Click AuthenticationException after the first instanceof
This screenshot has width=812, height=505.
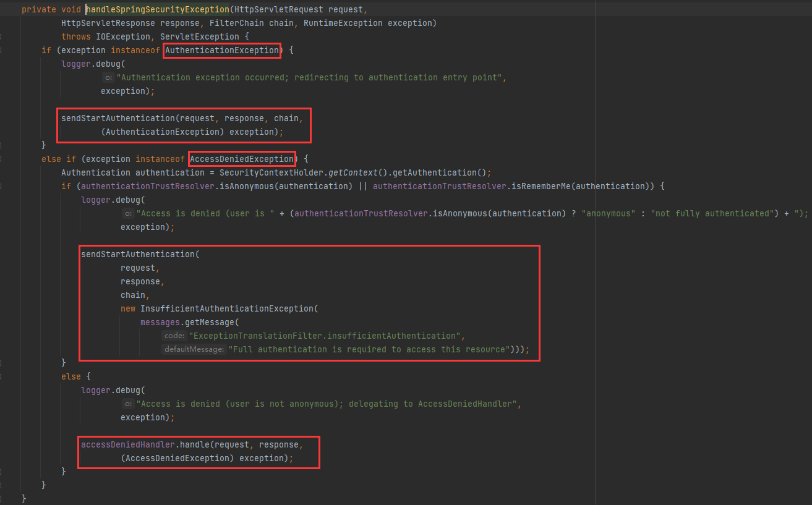click(222, 50)
